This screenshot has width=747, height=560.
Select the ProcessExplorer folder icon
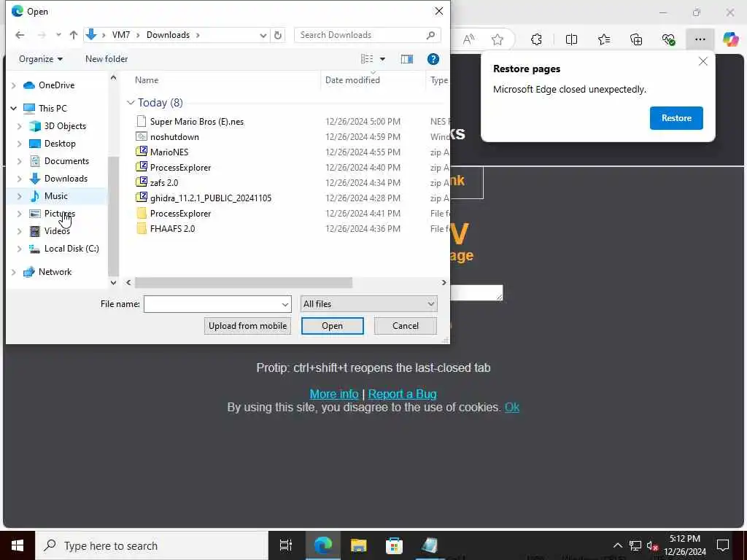(x=142, y=214)
